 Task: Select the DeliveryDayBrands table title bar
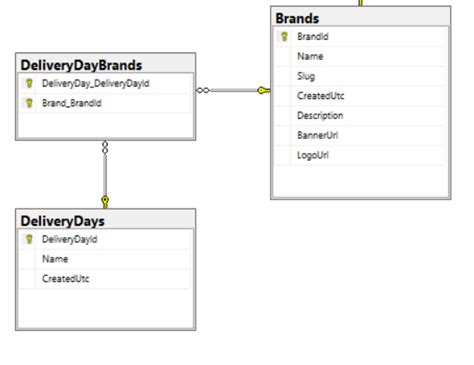click(x=105, y=64)
